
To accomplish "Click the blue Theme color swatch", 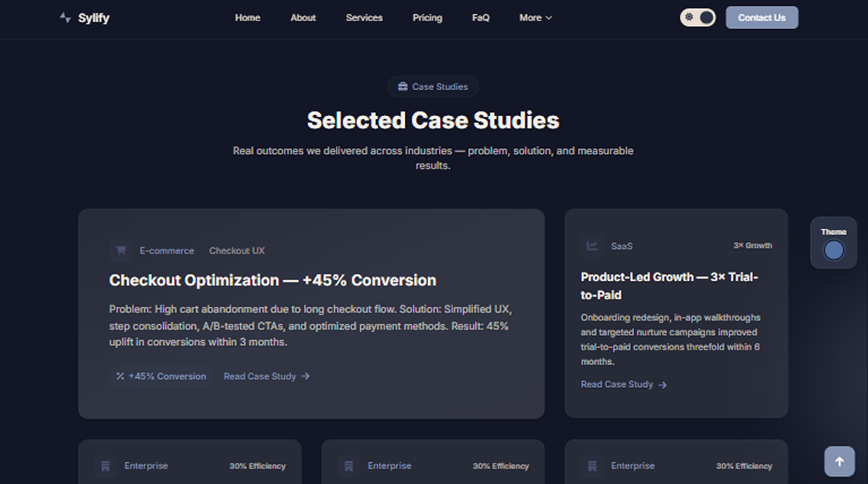I will pyautogui.click(x=833, y=250).
